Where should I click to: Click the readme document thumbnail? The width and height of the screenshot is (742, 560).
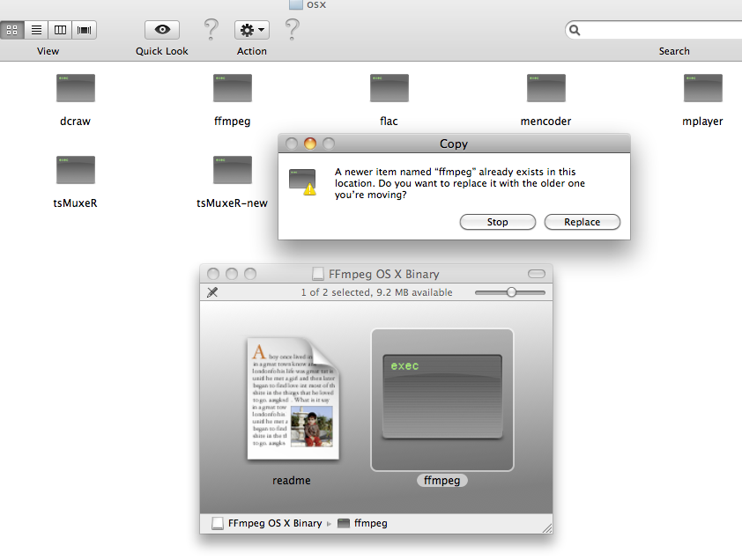pyautogui.click(x=293, y=398)
